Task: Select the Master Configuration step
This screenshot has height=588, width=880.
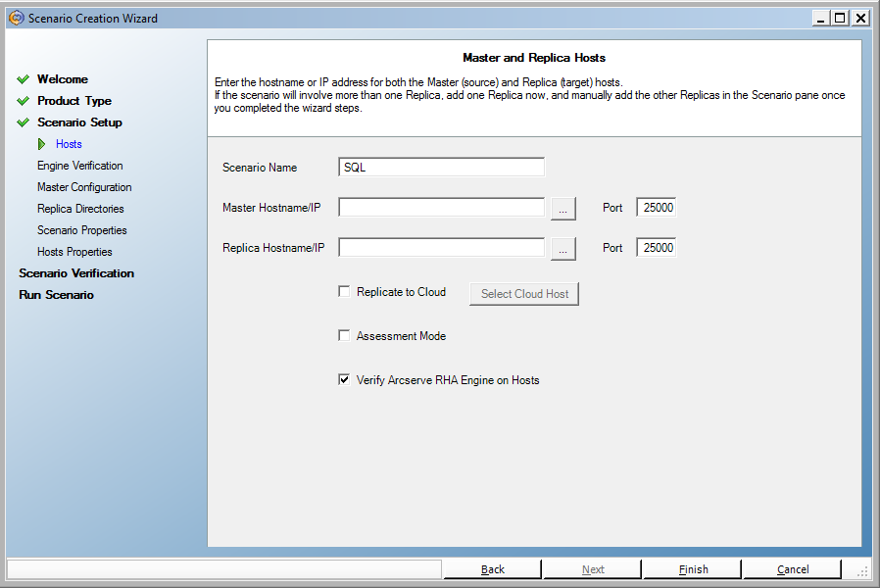Action: point(84,187)
